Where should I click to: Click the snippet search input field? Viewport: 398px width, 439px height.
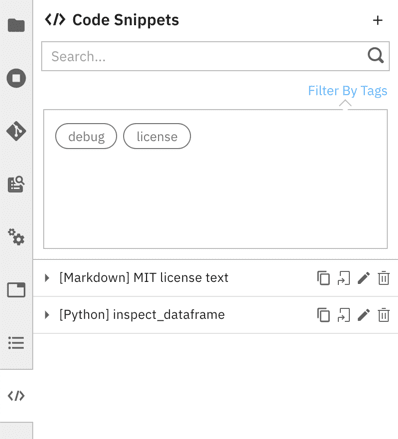pos(215,56)
